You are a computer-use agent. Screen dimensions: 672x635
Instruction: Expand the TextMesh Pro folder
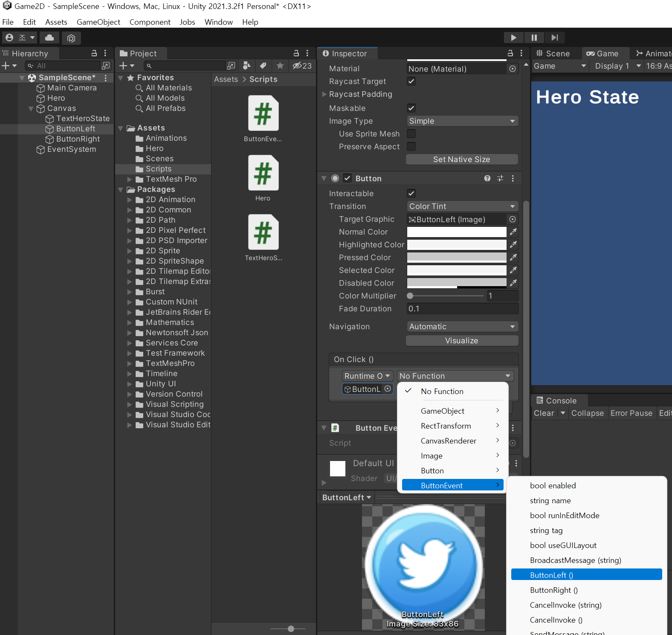pos(130,179)
